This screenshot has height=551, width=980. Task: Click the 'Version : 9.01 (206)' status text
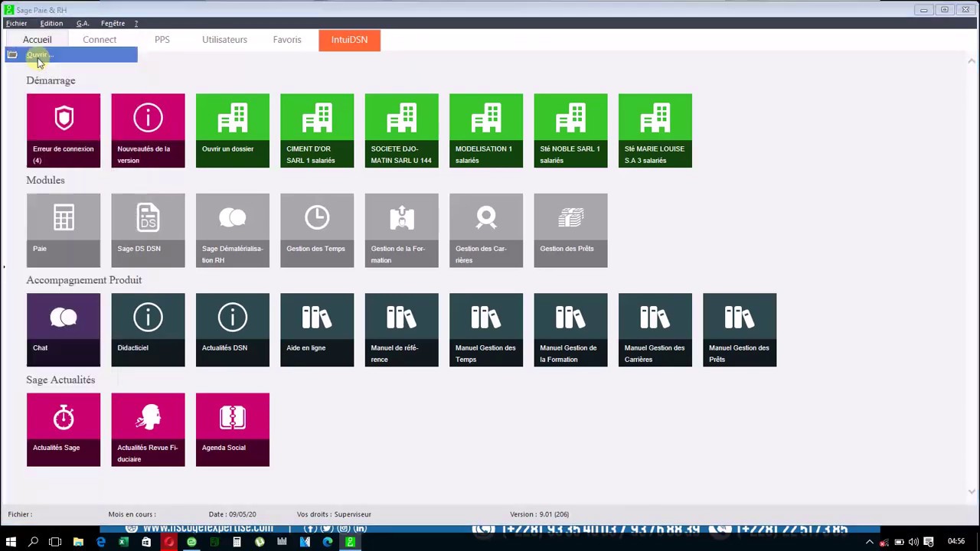click(x=539, y=514)
